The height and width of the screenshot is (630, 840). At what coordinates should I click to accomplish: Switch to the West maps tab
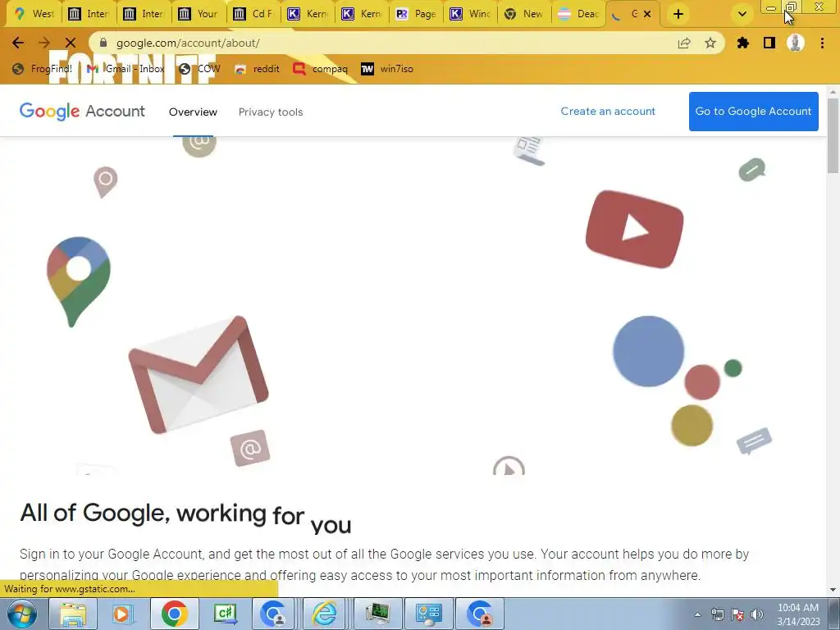tap(34, 14)
